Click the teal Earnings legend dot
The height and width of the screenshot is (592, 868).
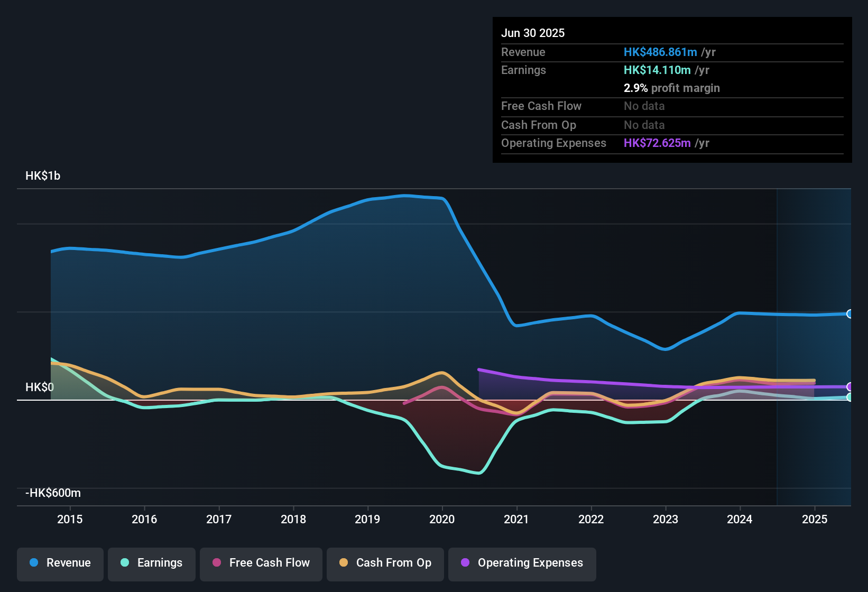click(x=124, y=563)
